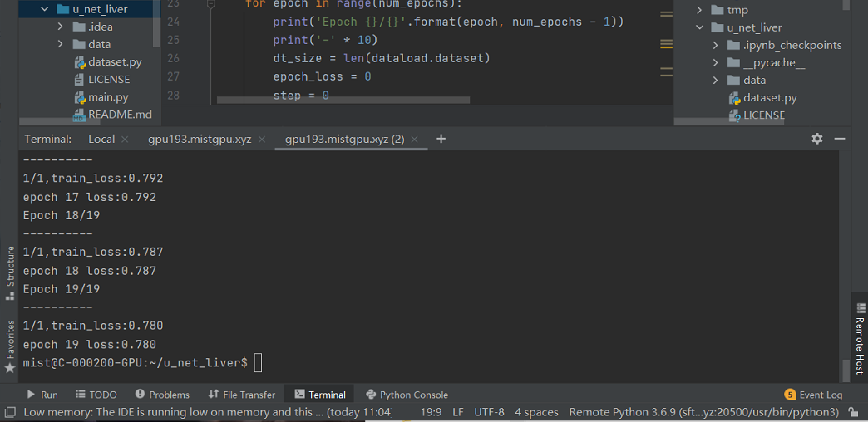The image size is (868, 422).
Task: Open the Structure tool window
Action: tap(9, 273)
